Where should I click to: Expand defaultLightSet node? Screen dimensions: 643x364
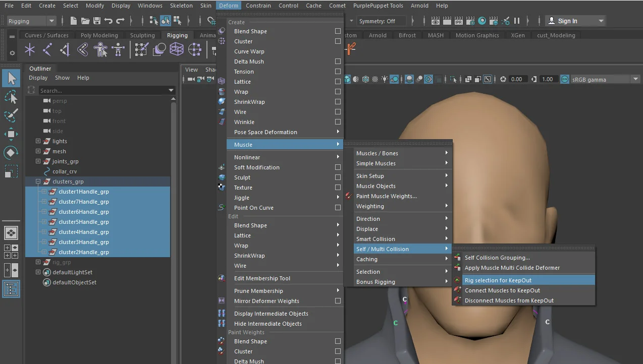pyautogui.click(x=38, y=272)
